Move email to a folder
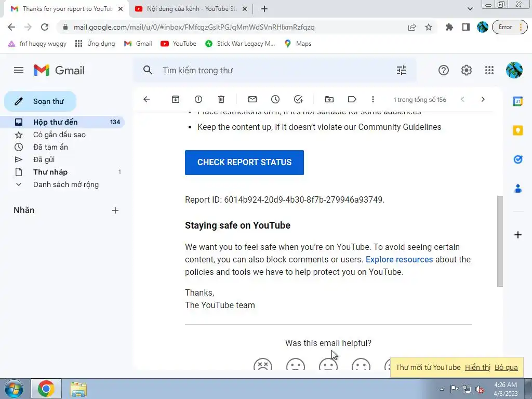 point(329,99)
